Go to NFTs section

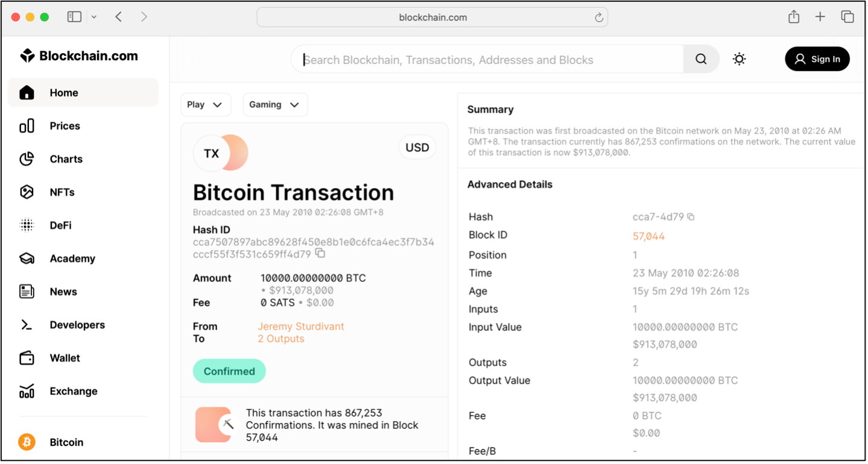coord(62,192)
